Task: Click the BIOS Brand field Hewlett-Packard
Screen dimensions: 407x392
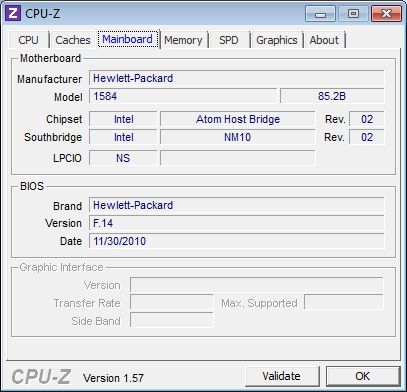Action: [x=237, y=205]
